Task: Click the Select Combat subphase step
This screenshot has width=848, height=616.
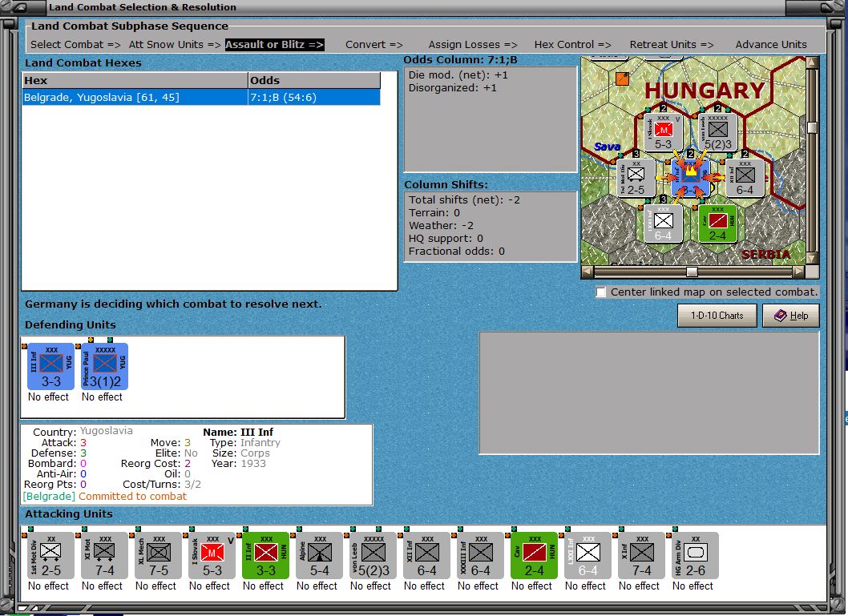Action: point(75,45)
